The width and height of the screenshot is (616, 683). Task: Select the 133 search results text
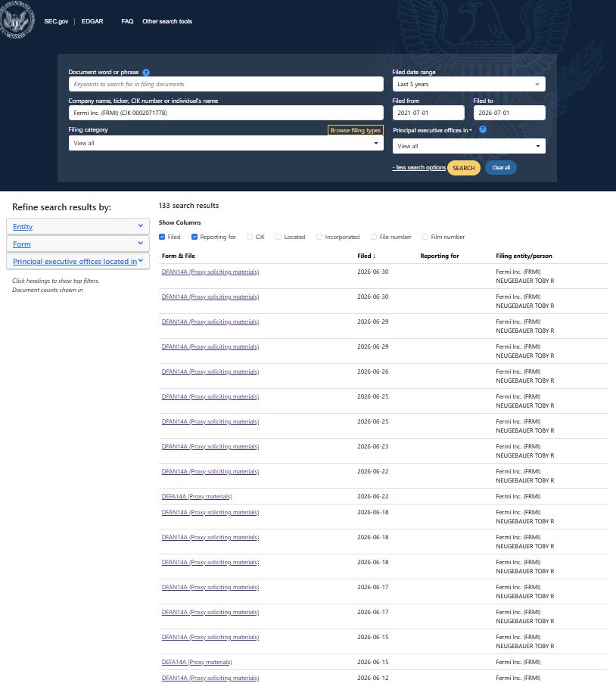click(x=188, y=206)
